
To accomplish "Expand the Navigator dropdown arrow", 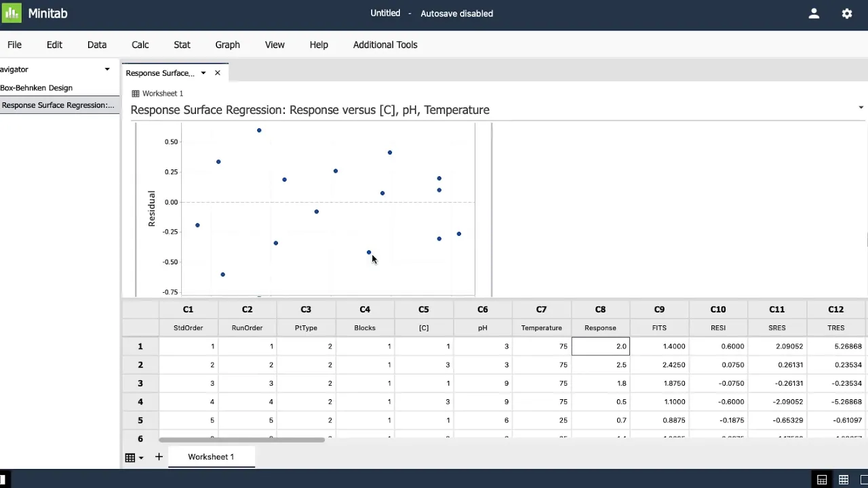I will pyautogui.click(x=107, y=69).
